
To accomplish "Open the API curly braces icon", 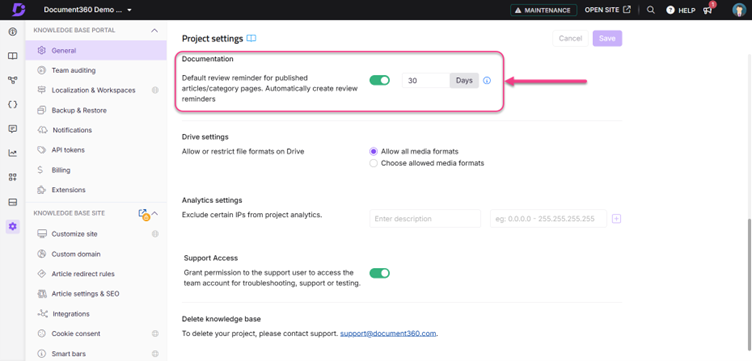I will point(12,105).
